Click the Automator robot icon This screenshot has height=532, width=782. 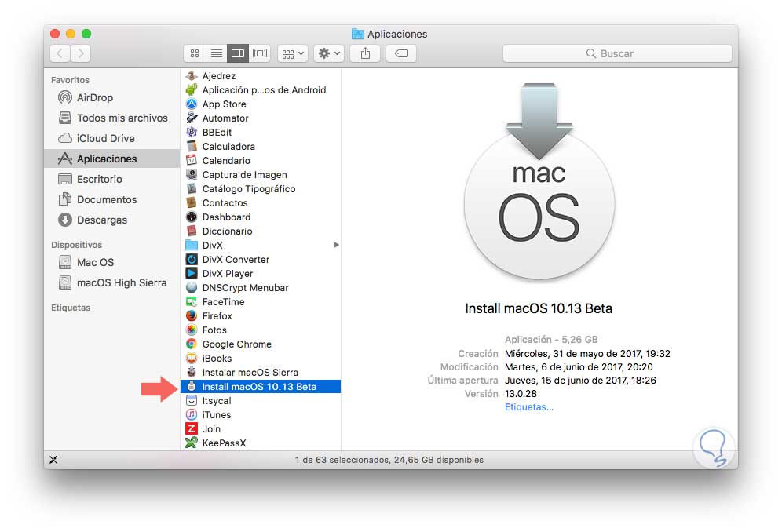192,118
